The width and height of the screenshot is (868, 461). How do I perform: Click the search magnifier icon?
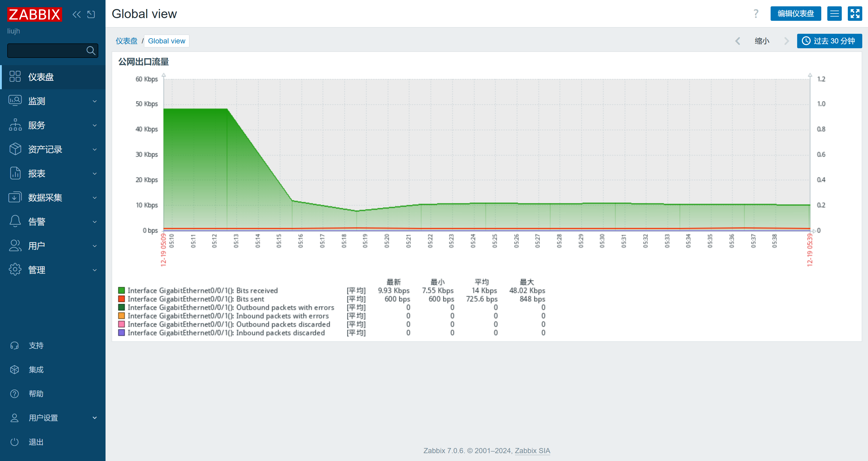tap(91, 51)
